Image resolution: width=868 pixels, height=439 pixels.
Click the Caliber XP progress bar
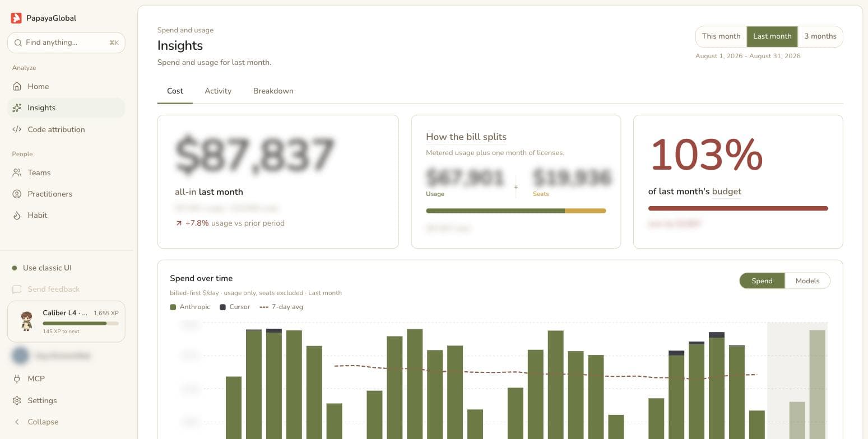81,323
